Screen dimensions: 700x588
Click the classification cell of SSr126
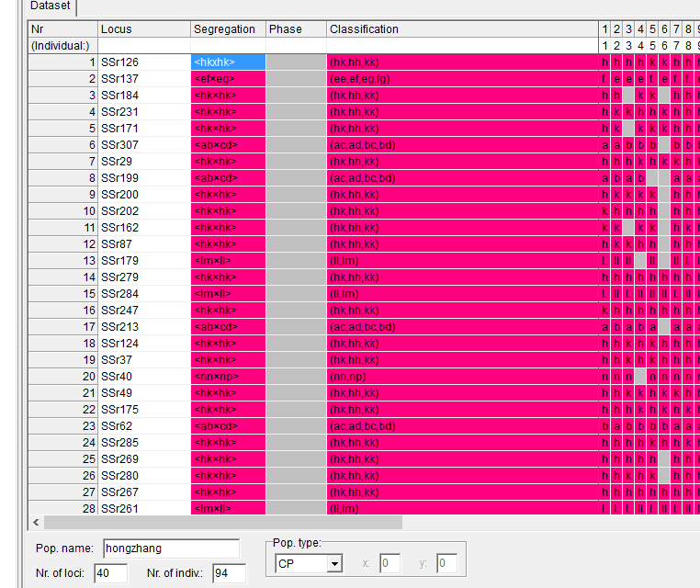[x=462, y=62]
